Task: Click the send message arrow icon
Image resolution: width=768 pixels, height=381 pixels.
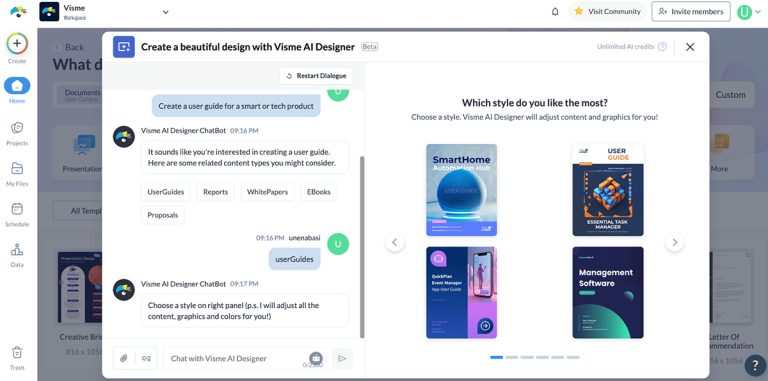Action: click(x=342, y=358)
